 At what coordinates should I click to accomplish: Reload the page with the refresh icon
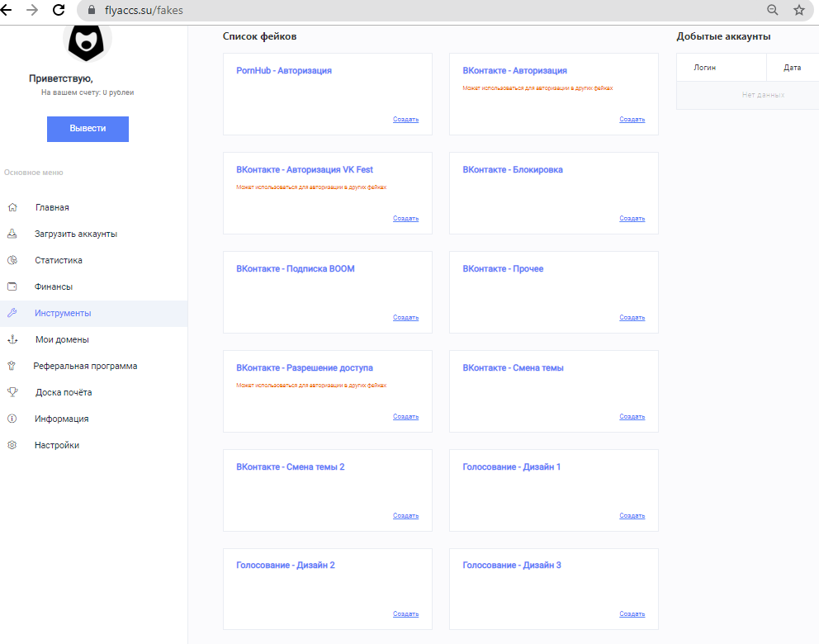pyautogui.click(x=59, y=10)
